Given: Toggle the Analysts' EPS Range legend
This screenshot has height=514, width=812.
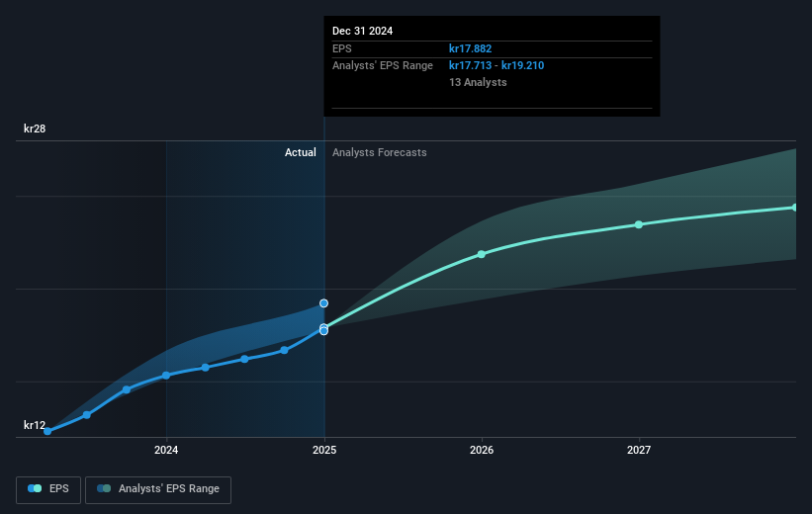Looking at the screenshot, I should point(158,489).
